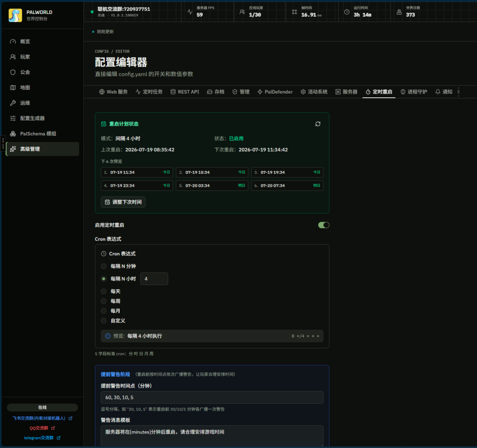
Task: Open the 概览 overview gauge icon
Action: pyautogui.click(x=13, y=41)
